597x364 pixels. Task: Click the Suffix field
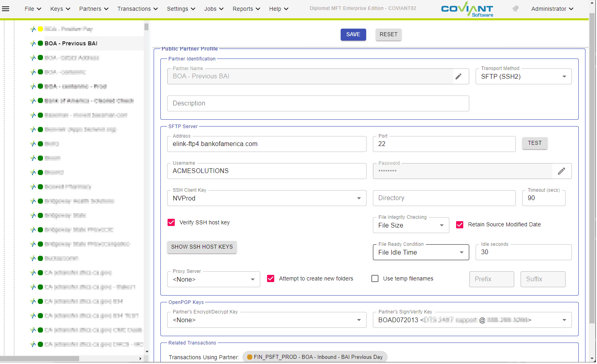[543, 279]
